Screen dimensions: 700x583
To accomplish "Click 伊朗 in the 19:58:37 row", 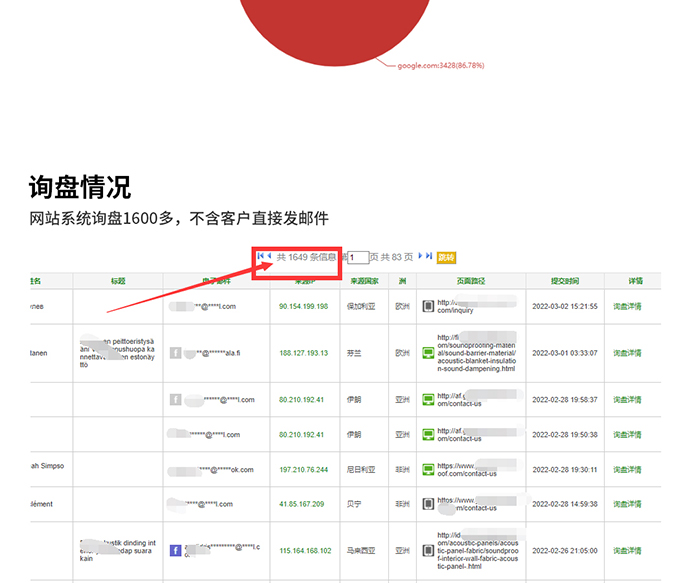I will coord(354,400).
